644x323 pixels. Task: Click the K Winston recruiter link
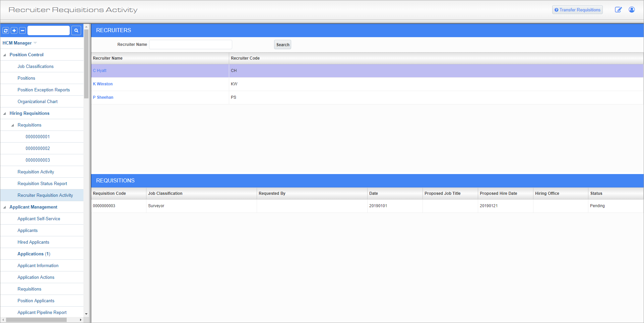[103, 84]
